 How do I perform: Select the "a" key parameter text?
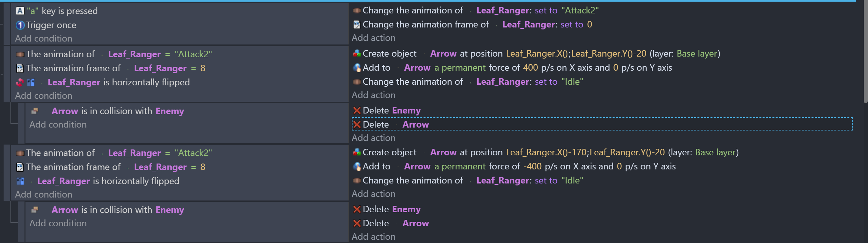coord(33,11)
